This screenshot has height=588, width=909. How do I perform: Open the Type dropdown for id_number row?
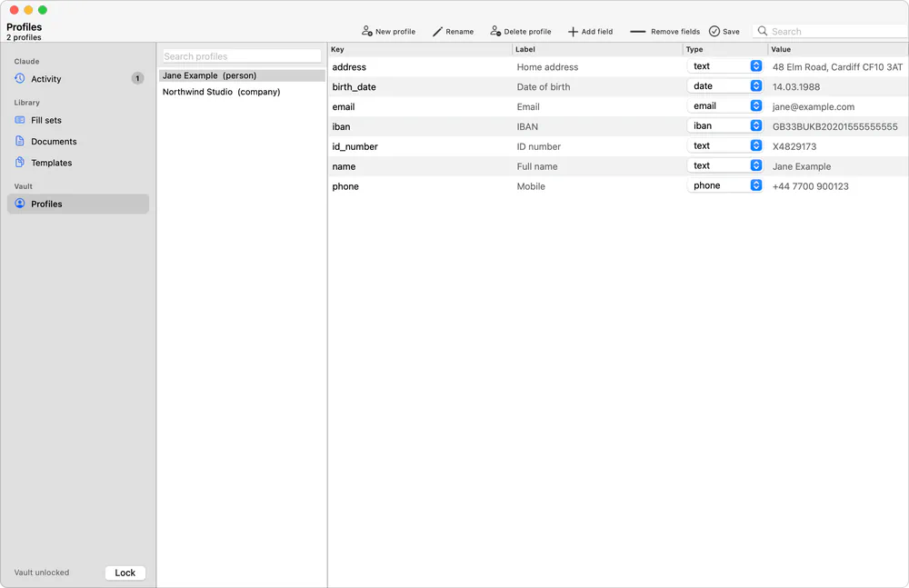724,145
